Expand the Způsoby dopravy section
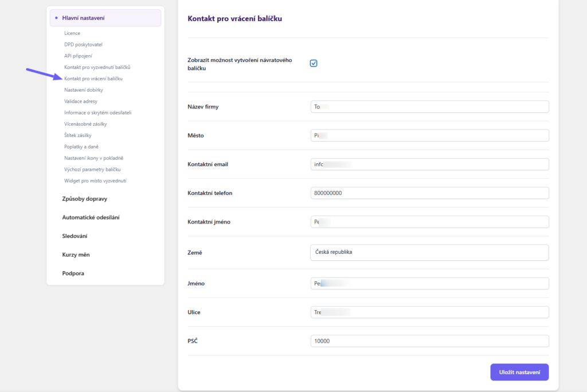The width and height of the screenshot is (587, 392). tap(84, 199)
